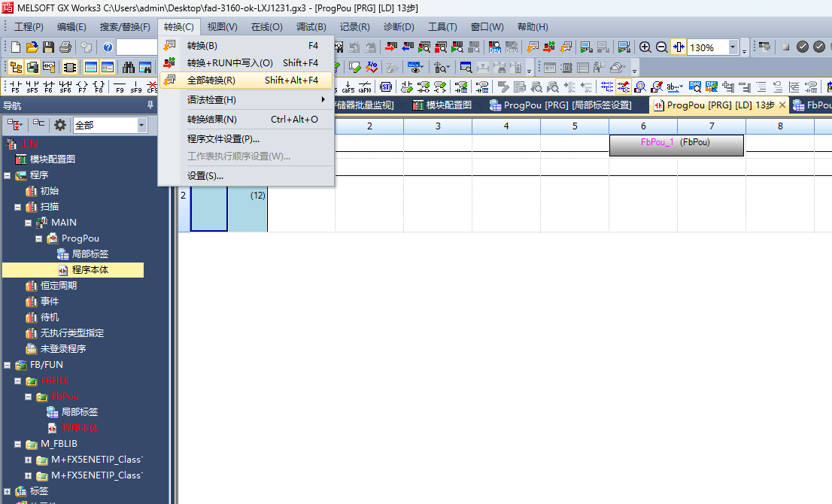Open the 工程(P) menu
Viewport: 832px width, 504px height.
(29, 26)
